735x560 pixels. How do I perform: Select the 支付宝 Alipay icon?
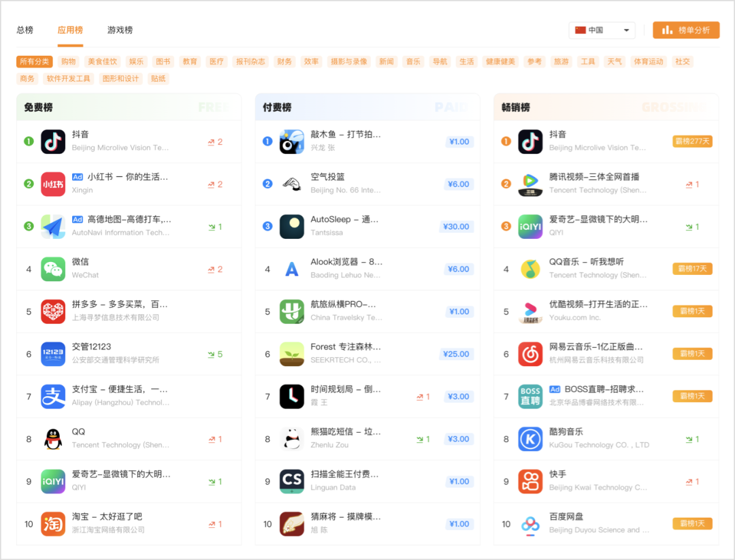coord(53,397)
